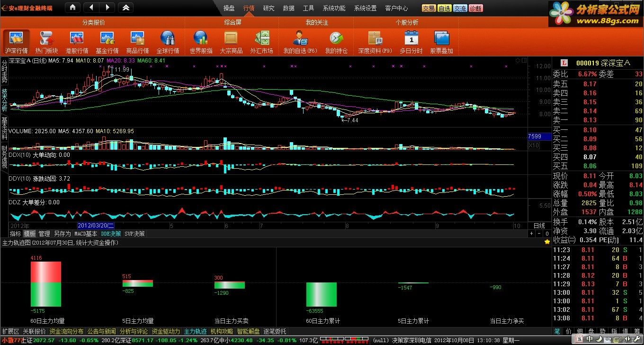This screenshot has height=345, width=644.
Task: Select the 行情 top menu item
Action: 249,8
